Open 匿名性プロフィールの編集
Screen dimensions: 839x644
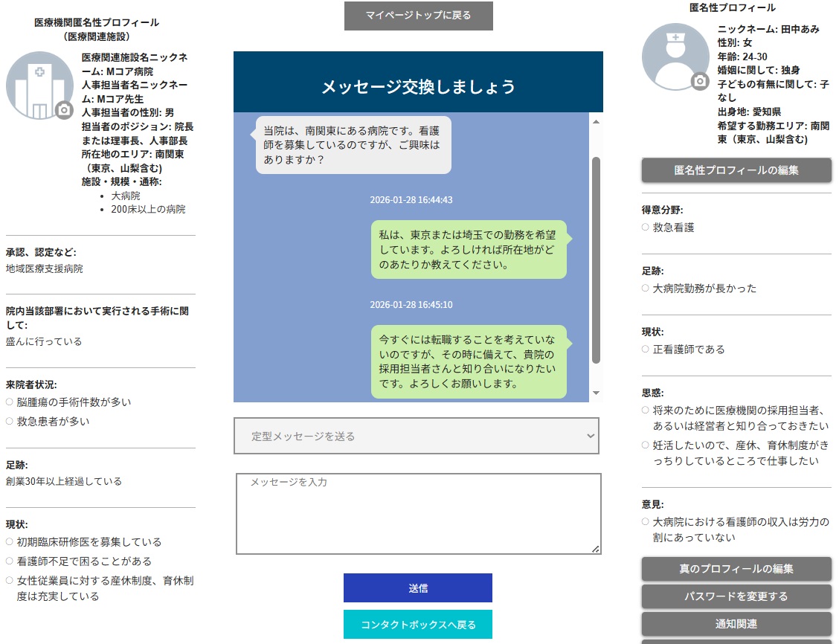pos(736,170)
